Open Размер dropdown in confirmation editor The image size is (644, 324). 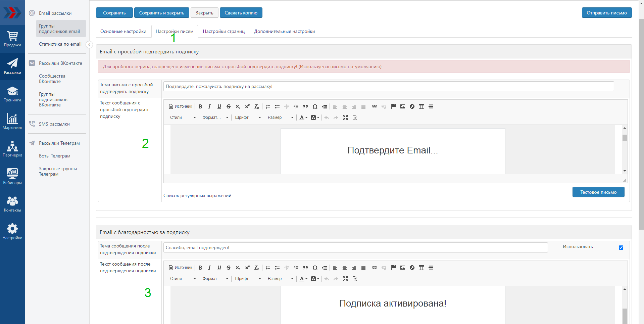tap(280, 118)
